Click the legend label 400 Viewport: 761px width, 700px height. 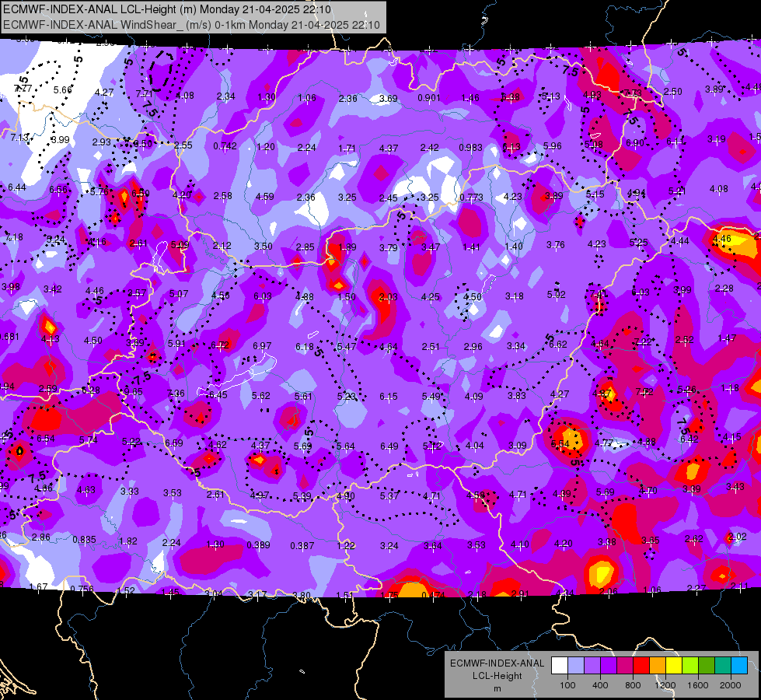pos(600,685)
